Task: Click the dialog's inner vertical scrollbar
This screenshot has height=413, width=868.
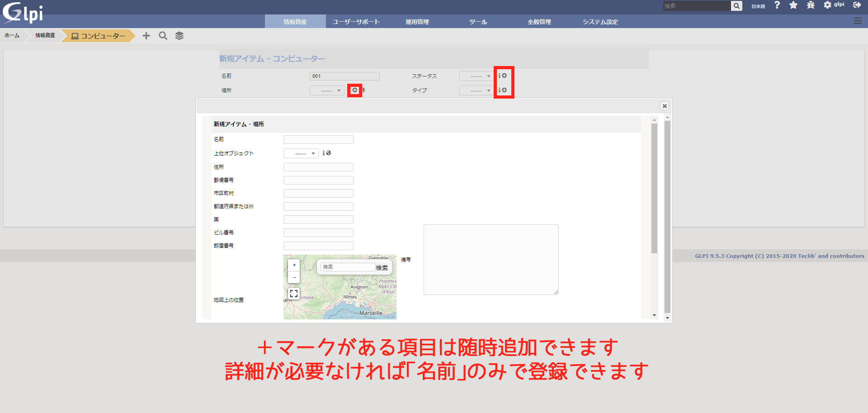Action: pyautogui.click(x=654, y=190)
